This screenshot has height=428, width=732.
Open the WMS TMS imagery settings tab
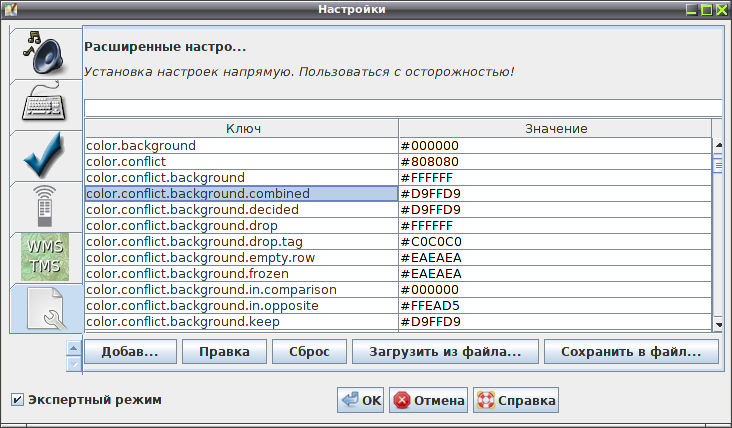[x=46, y=258]
